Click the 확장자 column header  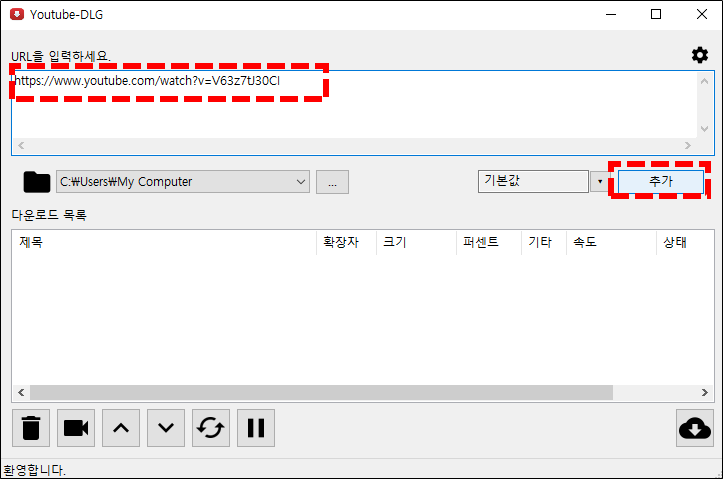(x=346, y=242)
